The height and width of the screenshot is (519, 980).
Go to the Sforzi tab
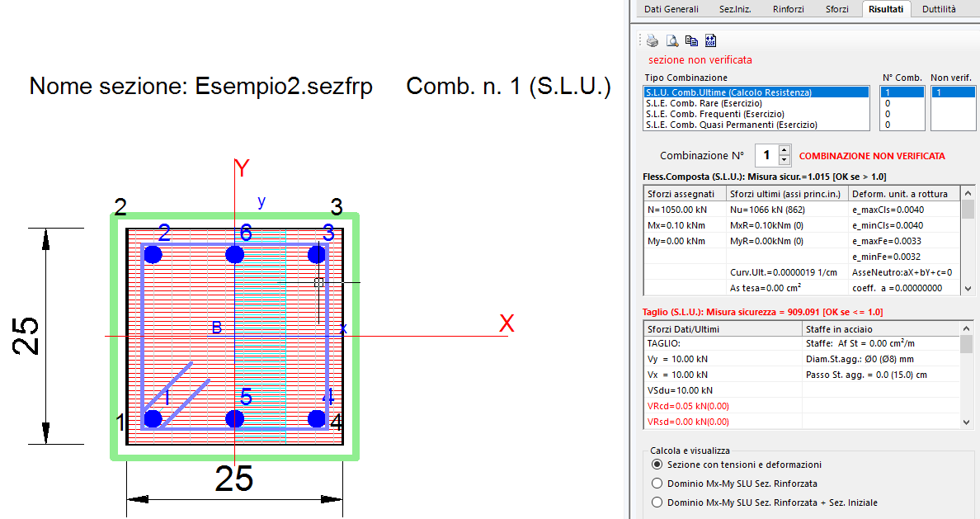click(x=836, y=9)
